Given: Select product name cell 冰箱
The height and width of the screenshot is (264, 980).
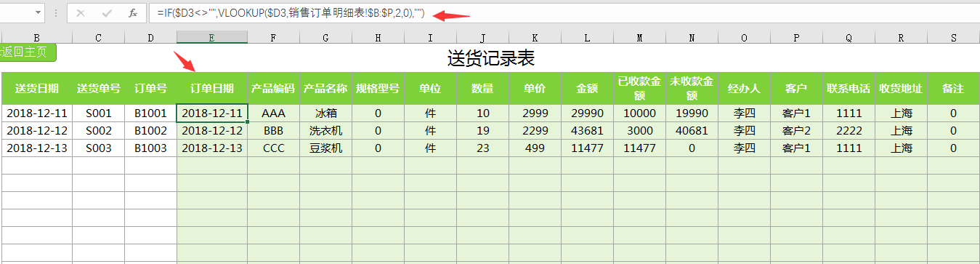Looking at the screenshot, I should 325,113.
